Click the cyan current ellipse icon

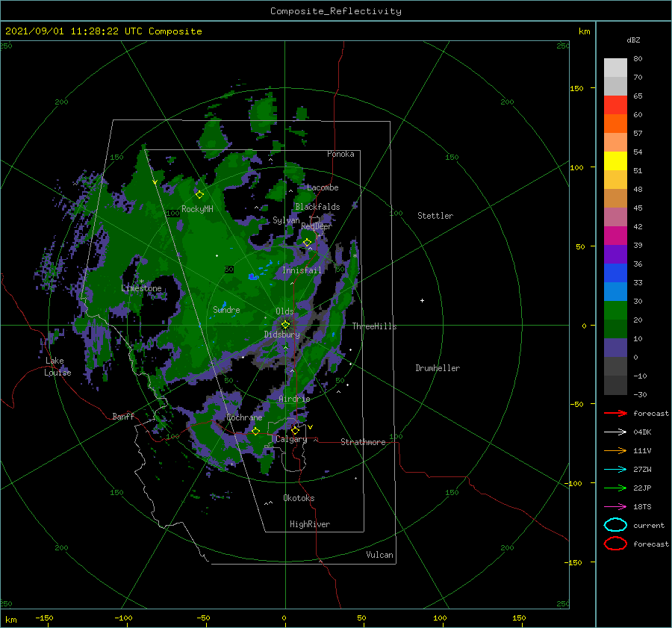point(615,525)
